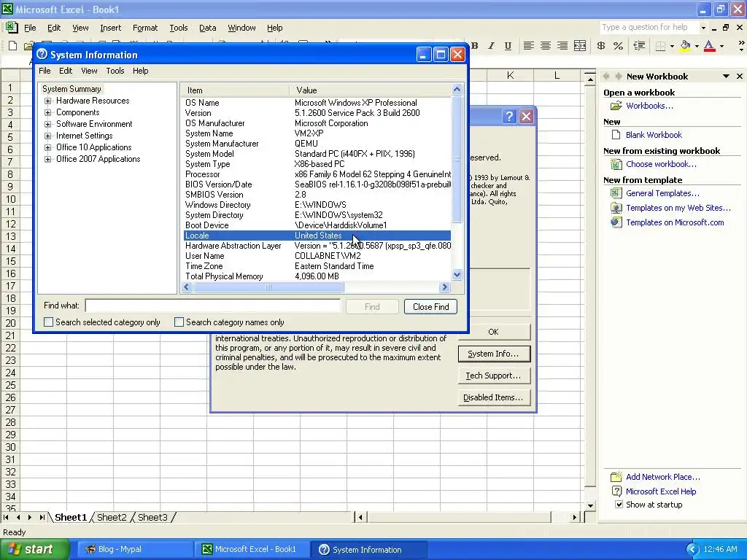747x560 pixels.
Task: Click OK in the About dialog
Action: (x=493, y=332)
